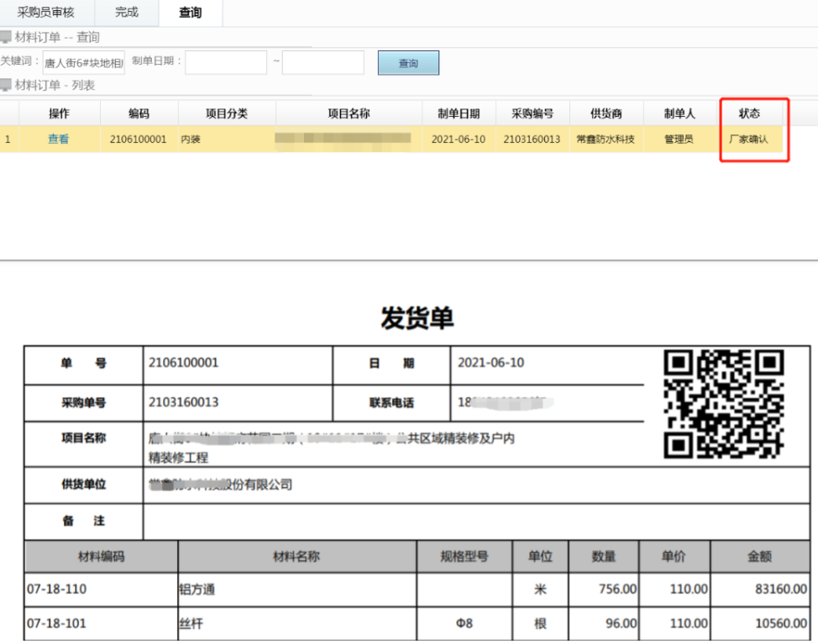Switch to the 完成 tab

(126, 13)
